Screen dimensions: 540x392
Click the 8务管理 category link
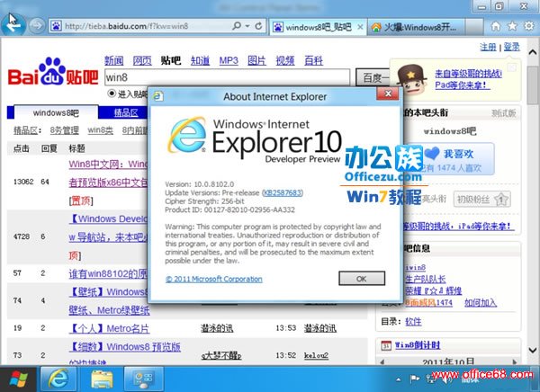(x=65, y=130)
